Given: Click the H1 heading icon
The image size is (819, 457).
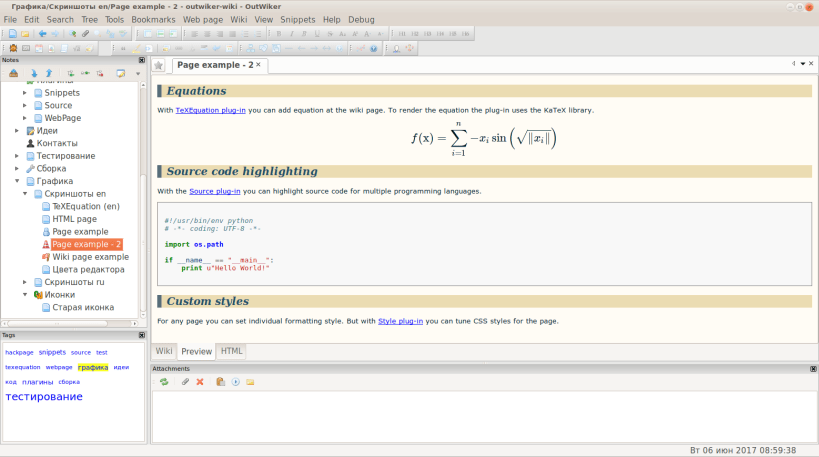Looking at the screenshot, I should [402, 34].
